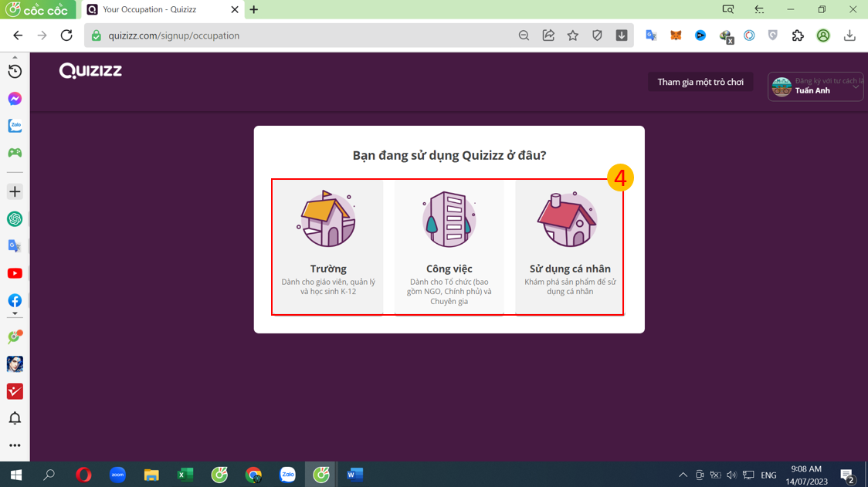Open the ChatGPT sidebar icon
Screen dimensions: 868x487
pos(15,219)
